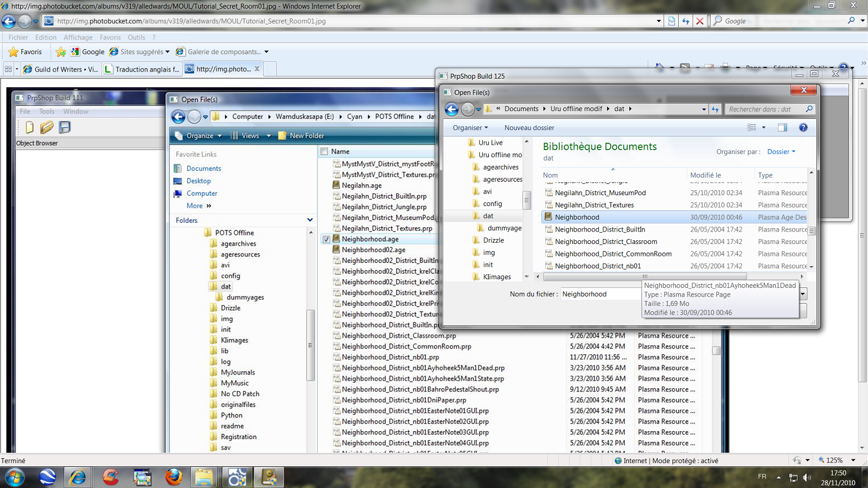This screenshot has width=868, height=488.
Task: Open the Desktop favorite link
Action: [x=199, y=181]
